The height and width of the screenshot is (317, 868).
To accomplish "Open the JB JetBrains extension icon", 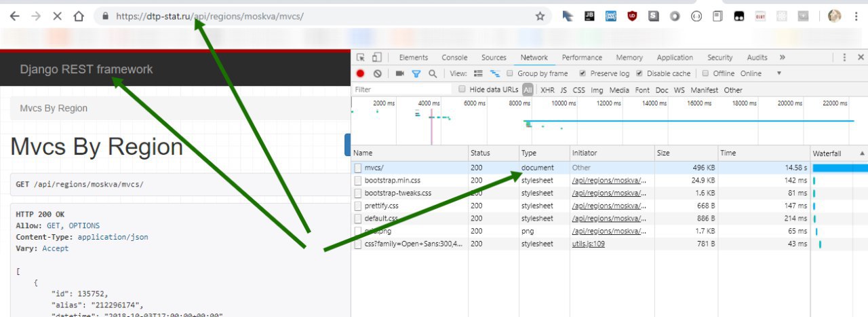I will click(589, 16).
